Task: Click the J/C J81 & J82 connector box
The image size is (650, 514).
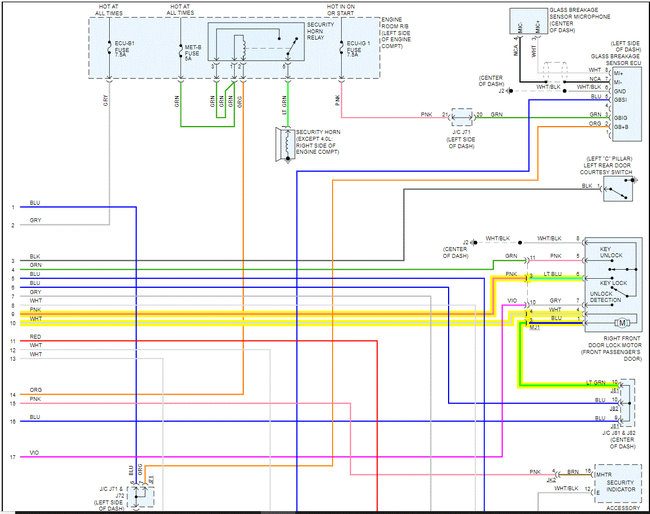Action: tap(628, 402)
